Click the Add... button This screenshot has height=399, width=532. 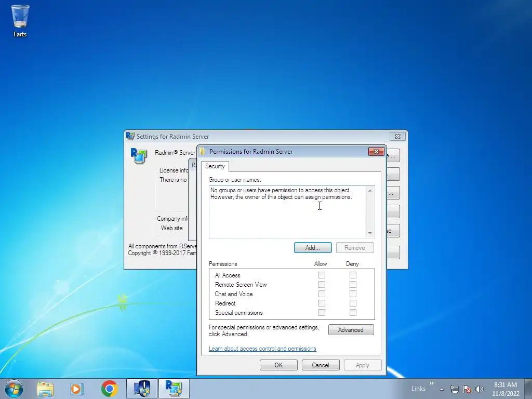313,248
